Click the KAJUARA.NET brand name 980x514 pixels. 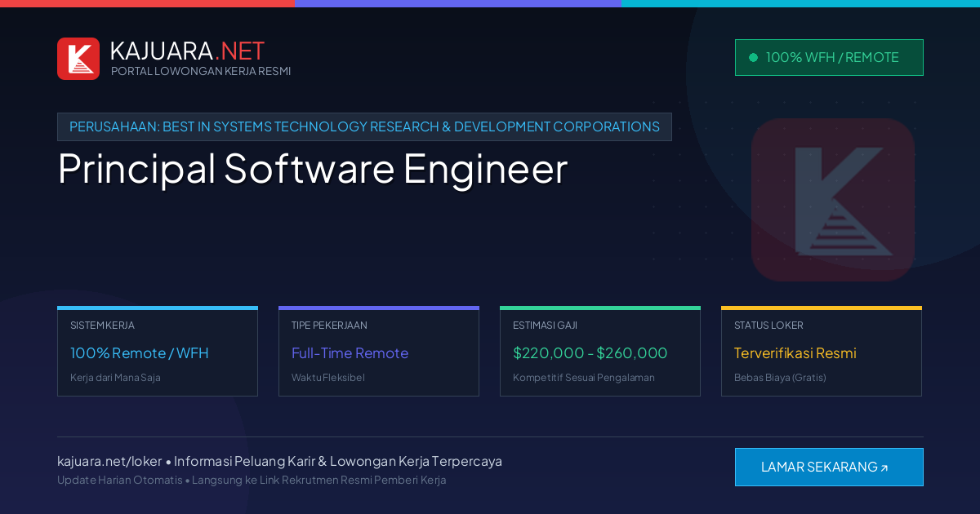pyautogui.click(x=187, y=51)
